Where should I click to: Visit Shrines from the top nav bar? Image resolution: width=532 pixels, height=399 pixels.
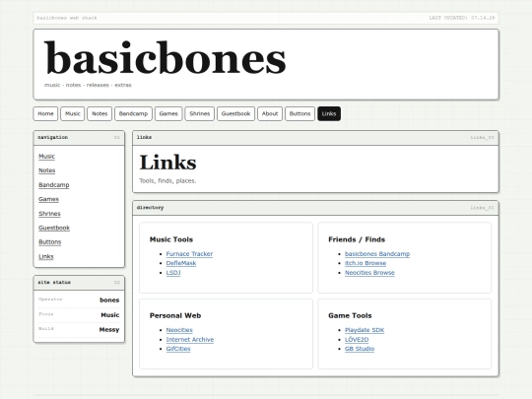click(199, 113)
